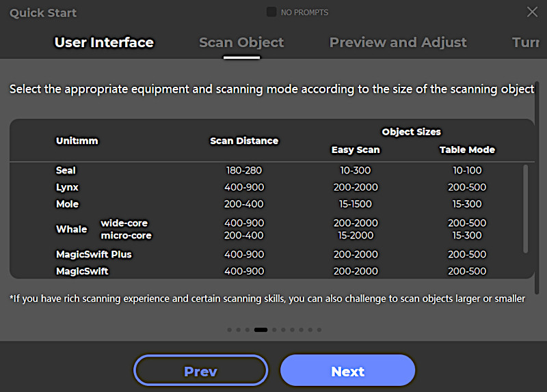Select the MagicSwift Plus row label
Image resolution: width=547 pixels, height=392 pixels.
[94, 254]
